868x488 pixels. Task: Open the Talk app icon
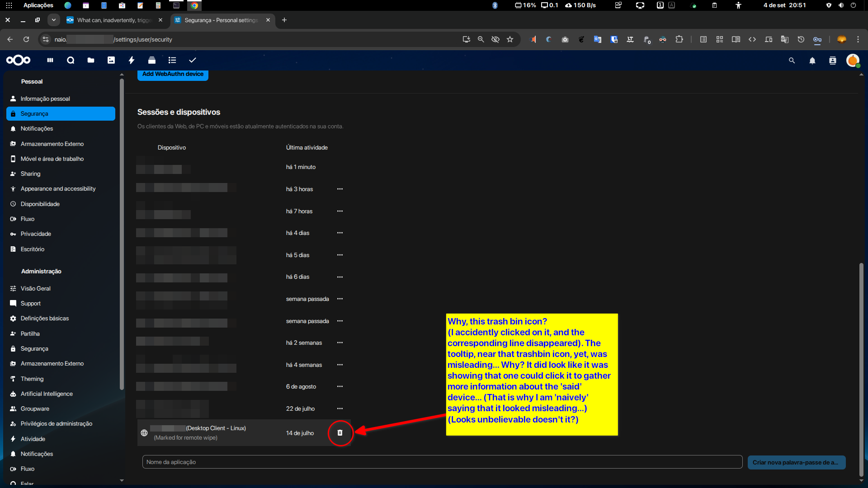click(x=71, y=60)
